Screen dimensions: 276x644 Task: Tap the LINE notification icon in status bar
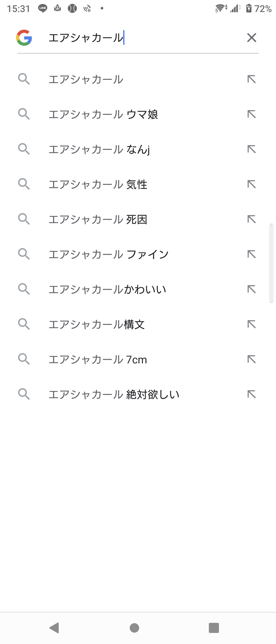point(43,8)
